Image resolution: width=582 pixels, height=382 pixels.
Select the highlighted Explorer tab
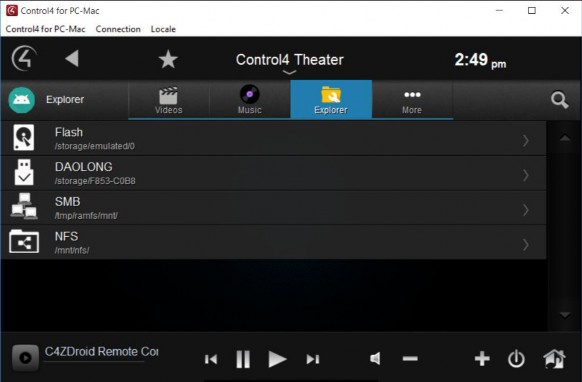(x=331, y=99)
